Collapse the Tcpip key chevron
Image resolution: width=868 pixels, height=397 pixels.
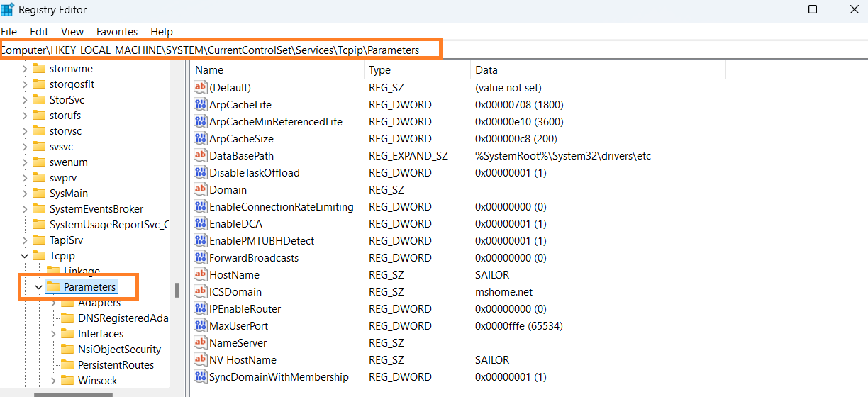pyautogui.click(x=25, y=256)
